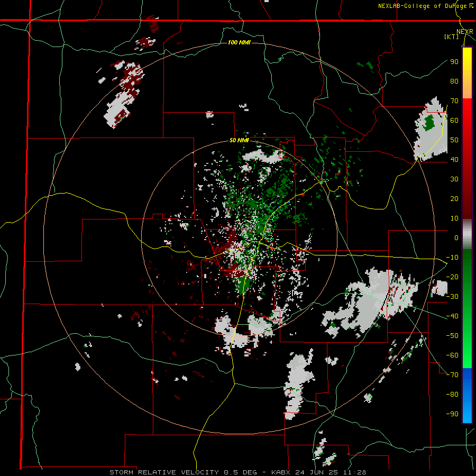Click the NEXR label above the scale
476x476 pixels.
pyautogui.click(x=465, y=32)
